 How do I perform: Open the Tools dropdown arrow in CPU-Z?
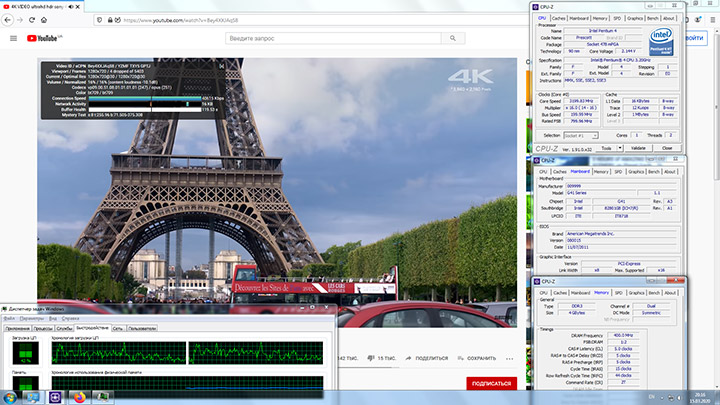pos(620,148)
